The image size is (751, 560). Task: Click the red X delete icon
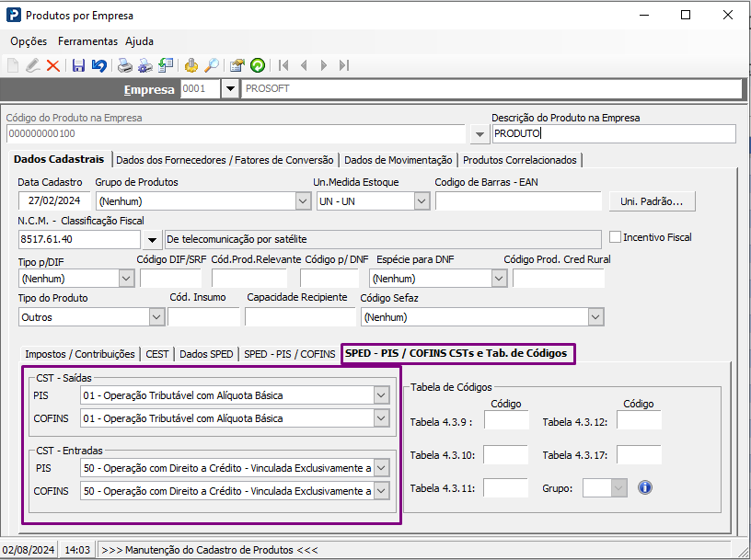(52, 65)
